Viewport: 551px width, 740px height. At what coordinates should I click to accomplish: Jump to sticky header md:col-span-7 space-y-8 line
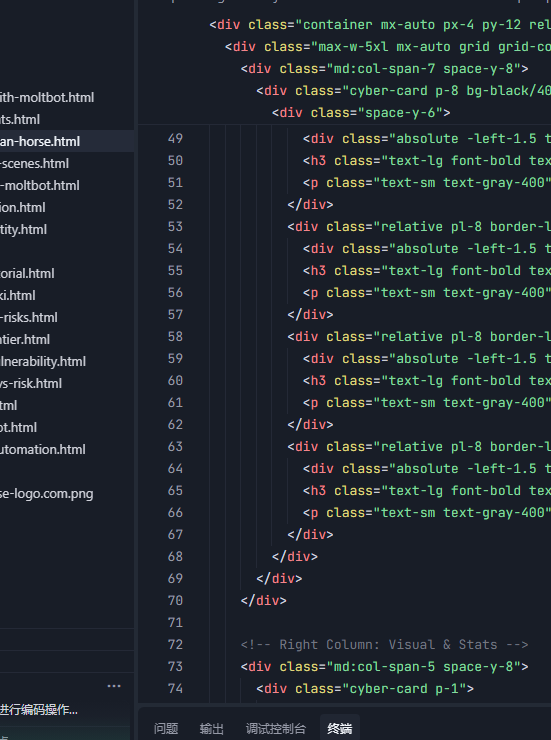tap(384, 68)
